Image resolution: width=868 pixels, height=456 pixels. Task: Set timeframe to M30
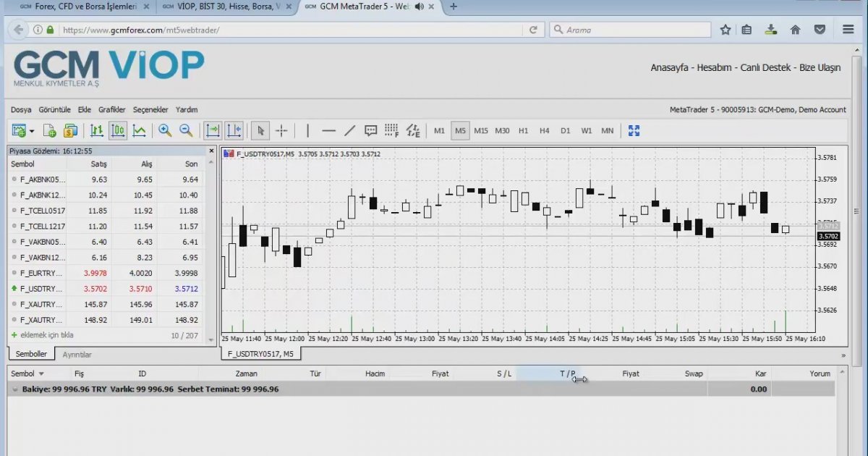pos(502,131)
